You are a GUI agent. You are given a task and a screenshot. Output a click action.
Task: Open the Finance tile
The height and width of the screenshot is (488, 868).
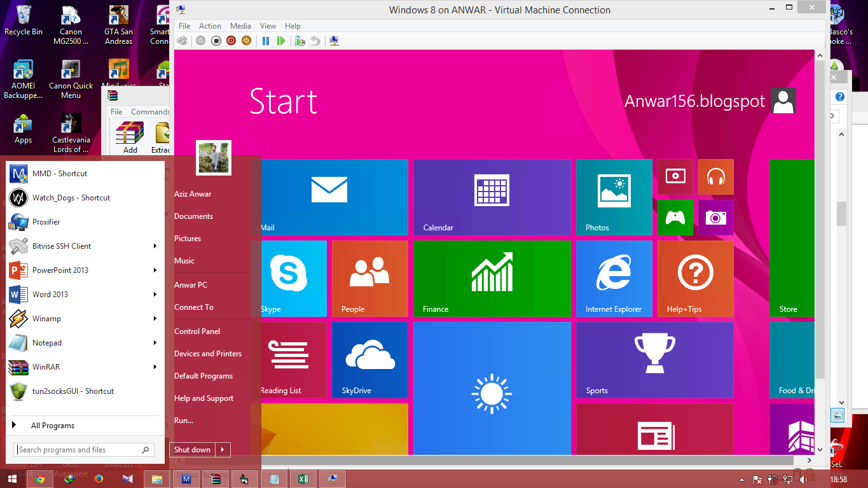pyautogui.click(x=492, y=279)
